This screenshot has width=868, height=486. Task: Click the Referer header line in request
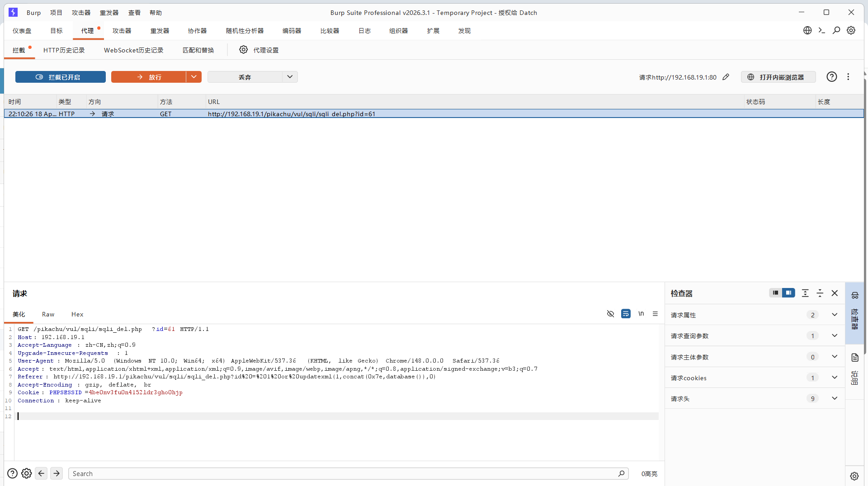coord(226,377)
